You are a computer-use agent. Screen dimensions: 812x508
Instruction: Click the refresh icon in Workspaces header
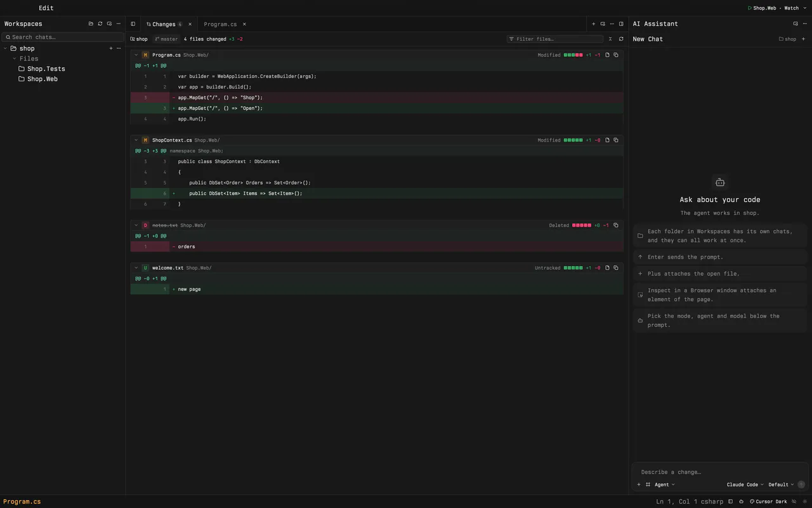[x=100, y=23]
